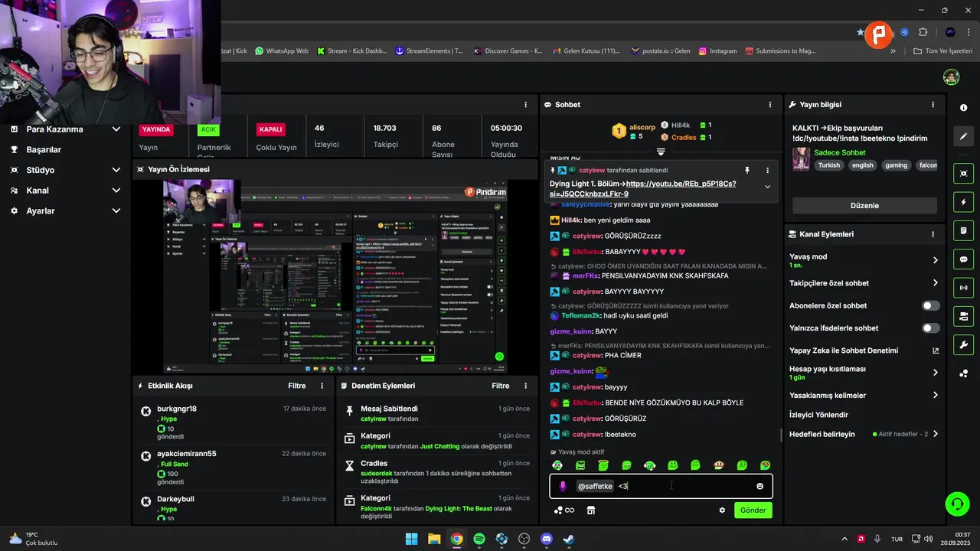Viewport: 980px width, 551px height.
Task: Toggle the activity feed lightning icon
Action: [x=963, y=202]
